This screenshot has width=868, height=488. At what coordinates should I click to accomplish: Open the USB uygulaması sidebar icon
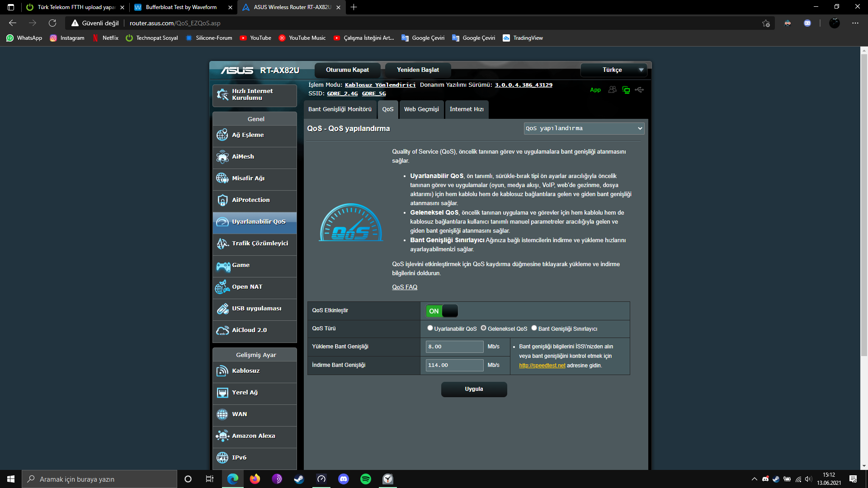pyautogui.click(x=222, y=309)
